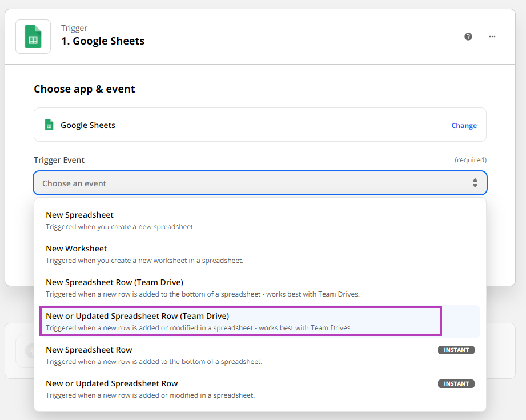Open the three-dot more options menu
This screenshot has width=526, height=420.
492,37
